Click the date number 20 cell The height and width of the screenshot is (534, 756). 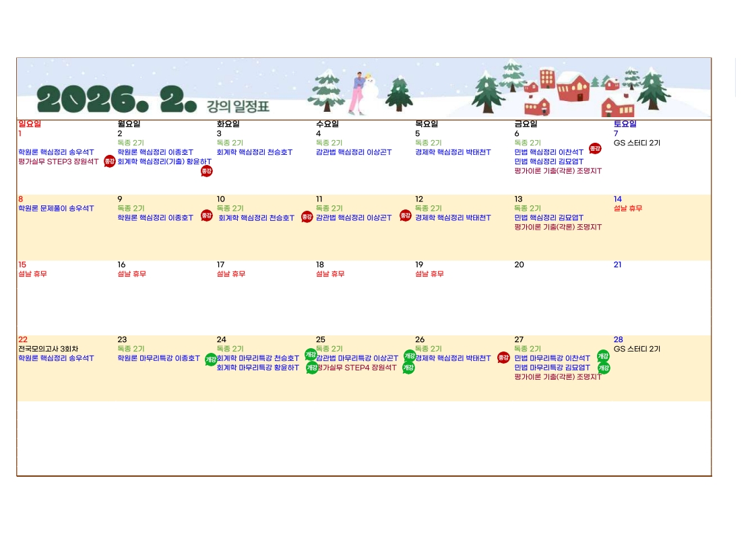pos(519,265)
